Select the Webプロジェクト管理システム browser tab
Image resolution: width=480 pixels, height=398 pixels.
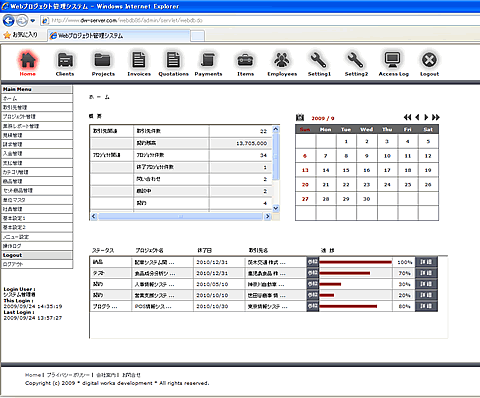[x=119, y=36]
